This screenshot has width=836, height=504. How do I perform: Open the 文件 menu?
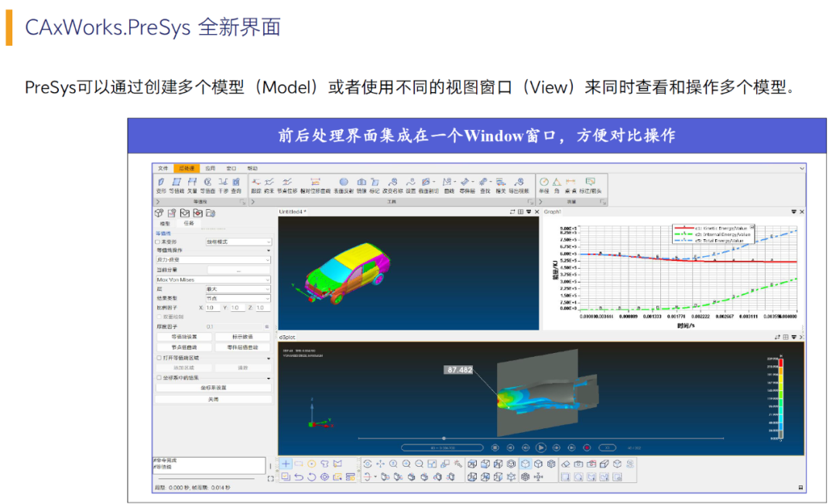163,168
